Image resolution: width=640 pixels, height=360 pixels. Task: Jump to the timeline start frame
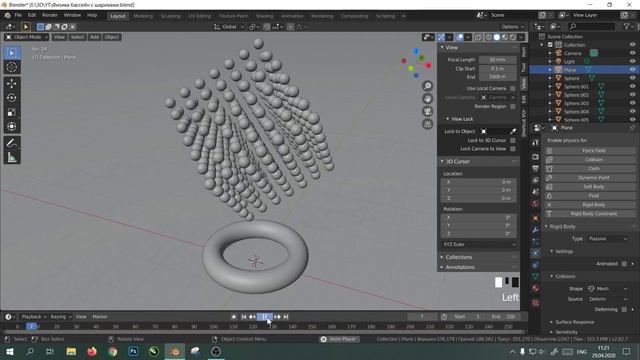click(244, 317)
